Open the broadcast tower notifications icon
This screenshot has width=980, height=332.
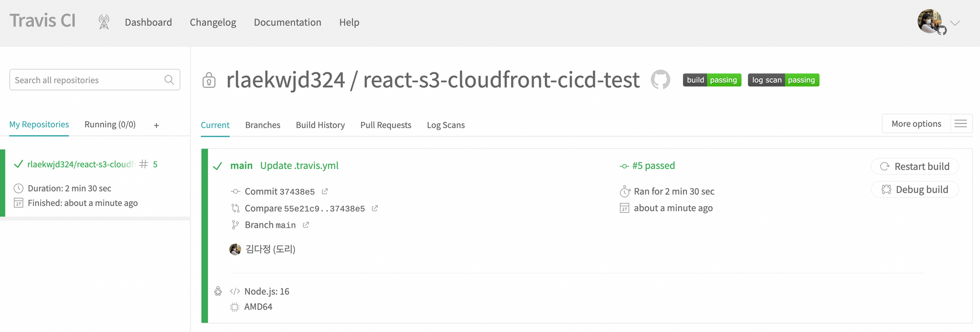104,22
